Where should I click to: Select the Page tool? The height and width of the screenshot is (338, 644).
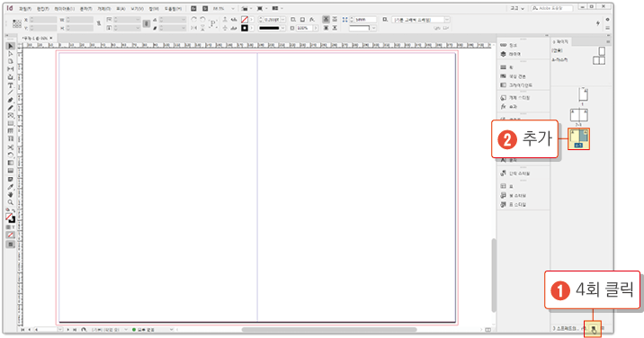point(11,62)
